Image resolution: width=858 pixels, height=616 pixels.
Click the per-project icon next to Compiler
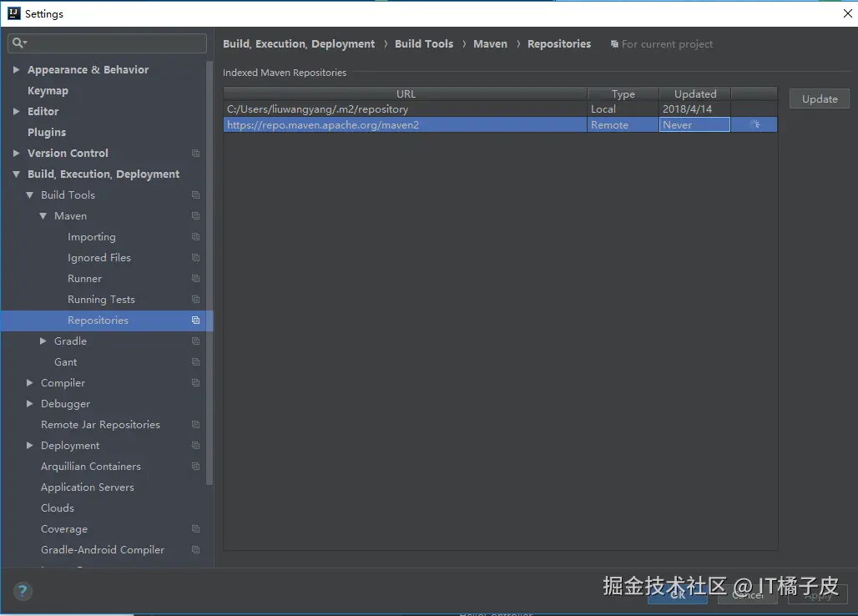click(x=196, y=383)
